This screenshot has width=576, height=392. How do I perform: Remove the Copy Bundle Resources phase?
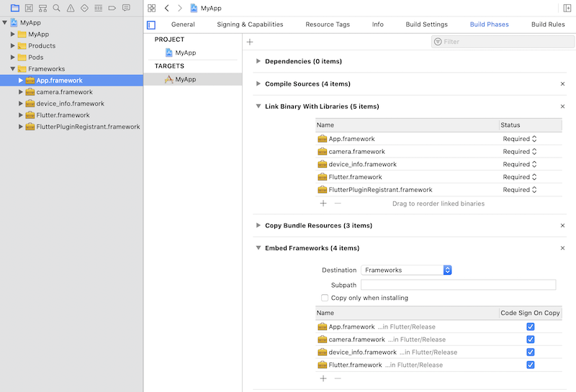(562, 226)
